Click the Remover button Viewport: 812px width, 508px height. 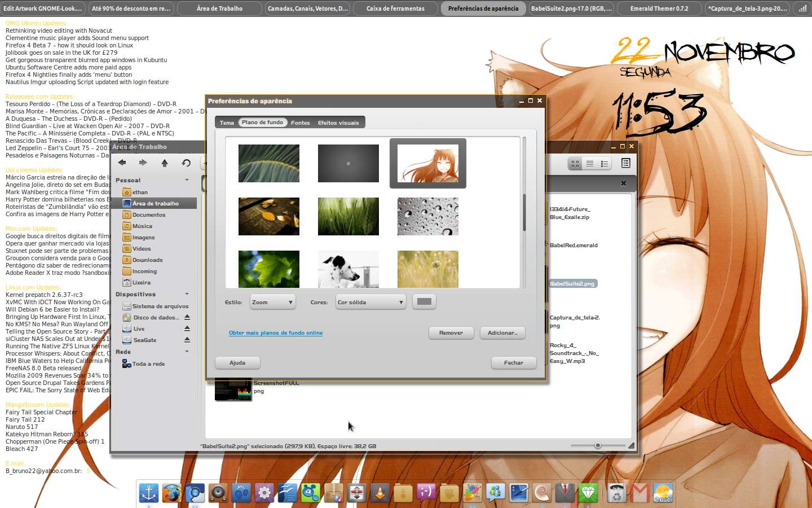(451, 332)
